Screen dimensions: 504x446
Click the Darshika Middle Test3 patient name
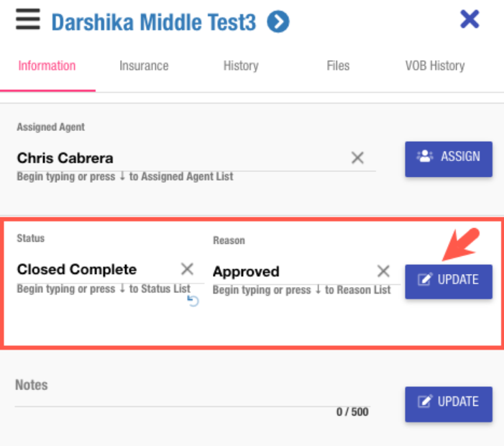[x=153, y=22]
